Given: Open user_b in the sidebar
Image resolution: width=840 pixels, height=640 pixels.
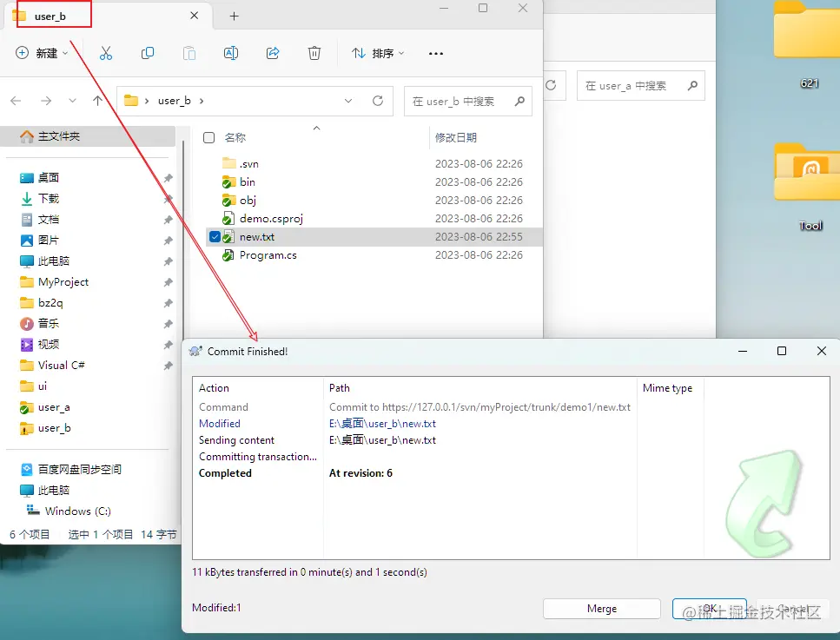Looking at the screenshot, I should click(54, 428).
